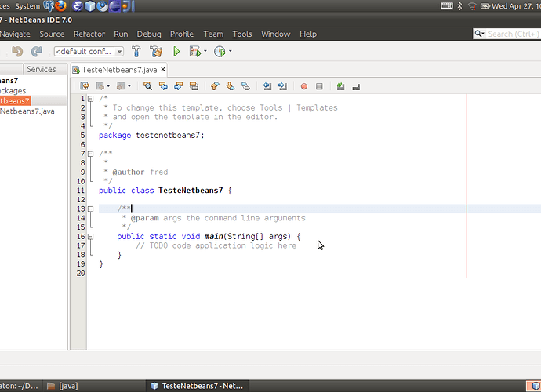This screenshot has width=541, height=392.
Task: Click Find Next Occurrence icon
Action: click(x=179, y=86)
